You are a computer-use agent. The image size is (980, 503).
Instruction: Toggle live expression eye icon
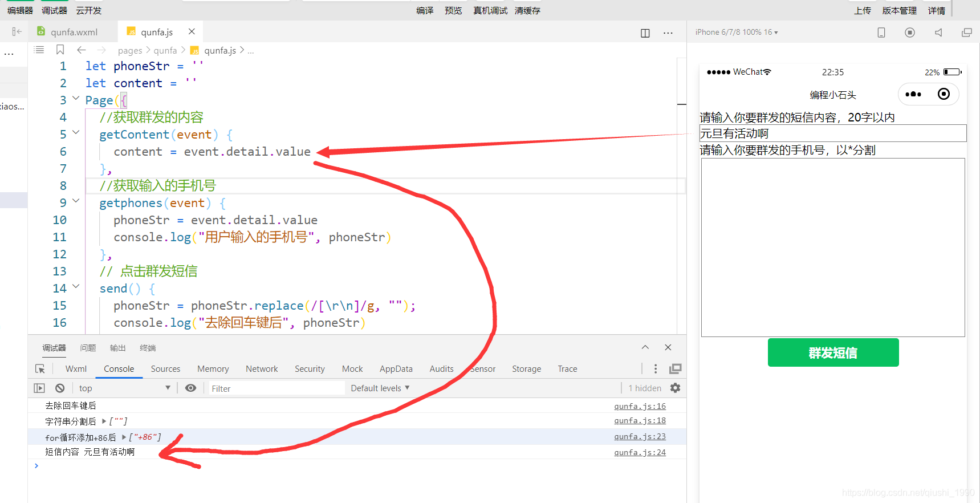point(191,388)
